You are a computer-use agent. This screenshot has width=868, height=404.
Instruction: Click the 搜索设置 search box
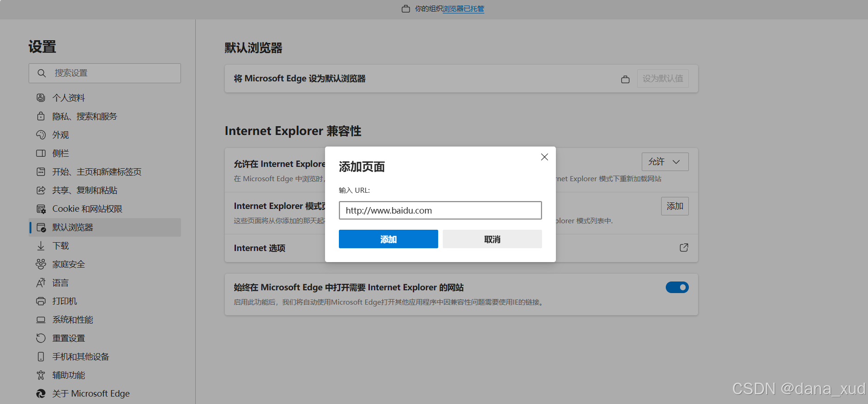click(105, 73)
